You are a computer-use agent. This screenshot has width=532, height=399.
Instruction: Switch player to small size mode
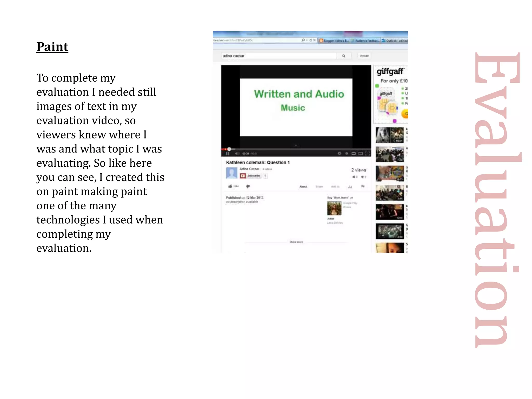[x=354, y=154]
